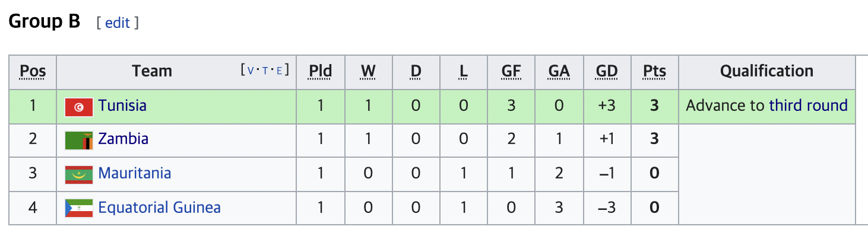
Task: Click the GA column header abbreviation
Action: point(559,72)
